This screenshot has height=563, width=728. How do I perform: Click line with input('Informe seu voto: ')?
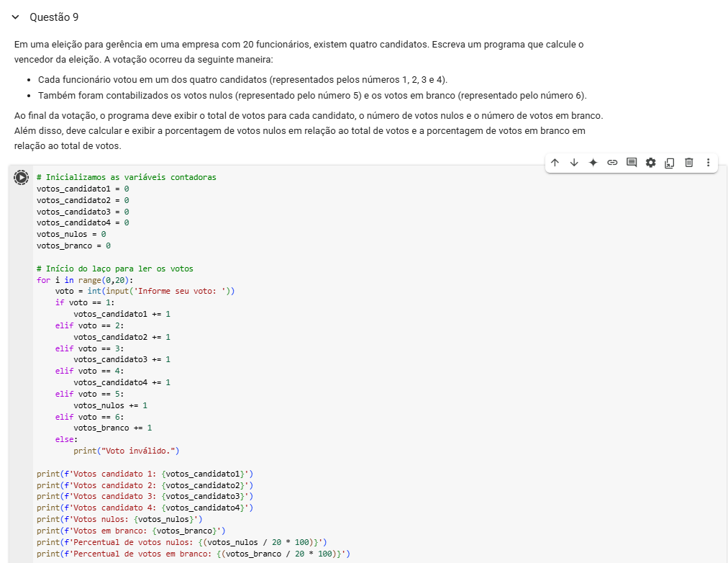[145, 292]
